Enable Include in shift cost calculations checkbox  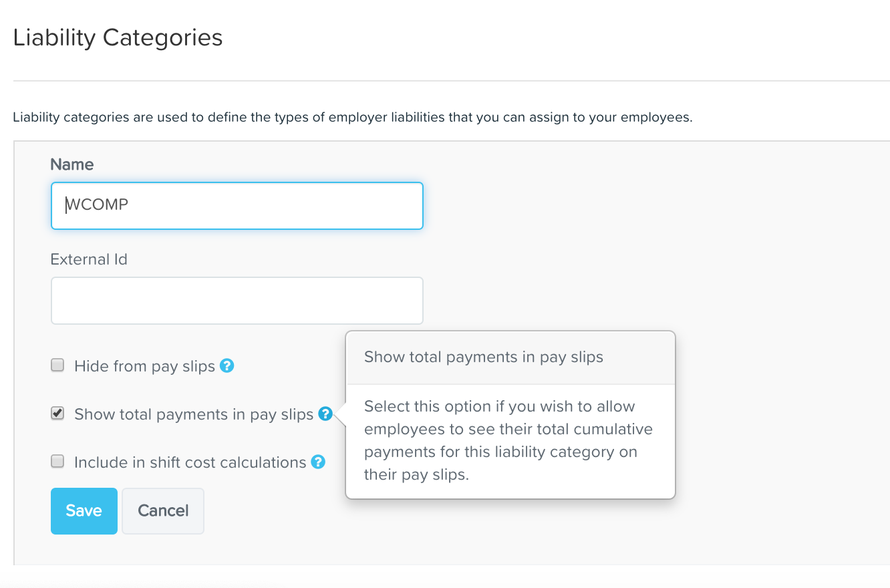coord(58,462)
